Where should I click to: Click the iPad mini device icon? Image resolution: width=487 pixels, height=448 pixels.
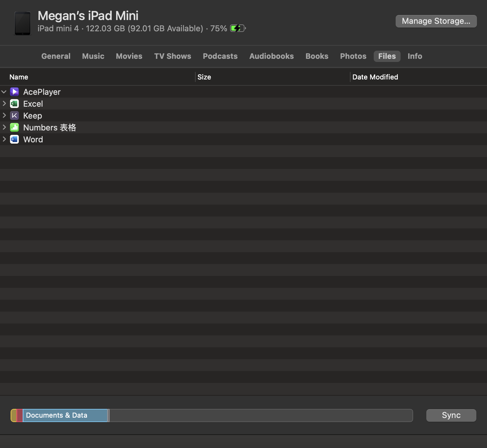click(x=23, y=23)
